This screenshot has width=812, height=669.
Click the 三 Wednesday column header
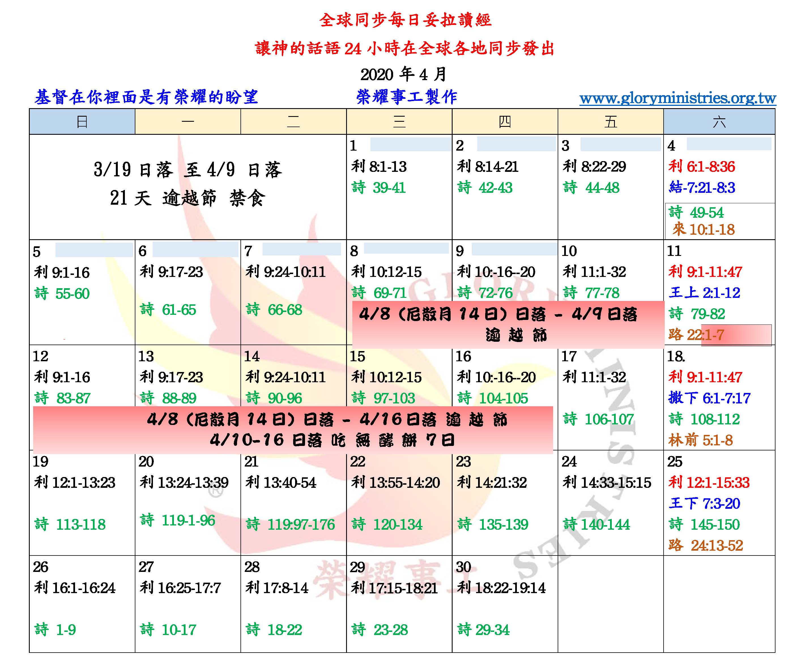click(399, 122)
